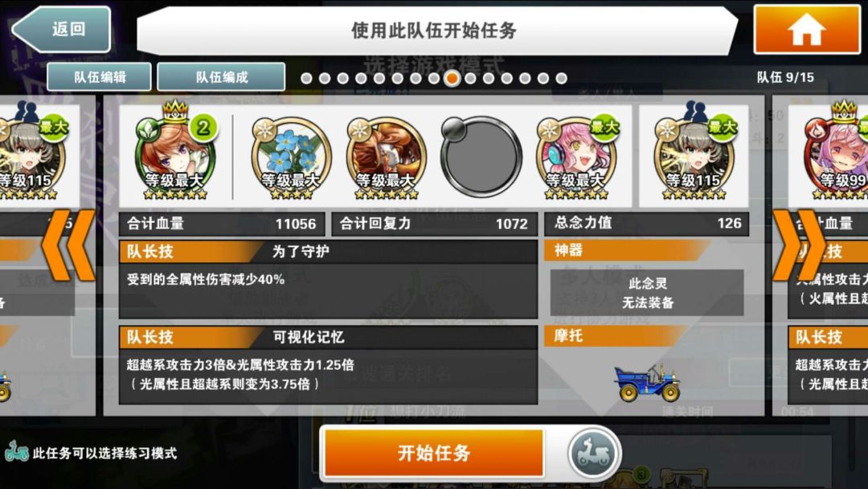Toggle the scooter practice mode button
Image resolution: width=868 pixels, height=489 pixels.
click(592, 454)
